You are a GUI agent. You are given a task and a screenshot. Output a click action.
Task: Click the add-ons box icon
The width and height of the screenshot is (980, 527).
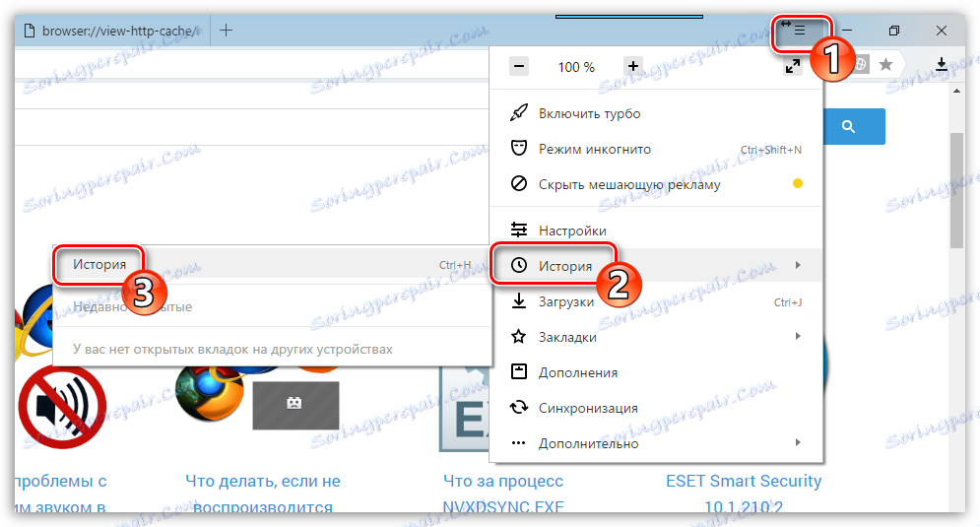click(x=519, y=371)
